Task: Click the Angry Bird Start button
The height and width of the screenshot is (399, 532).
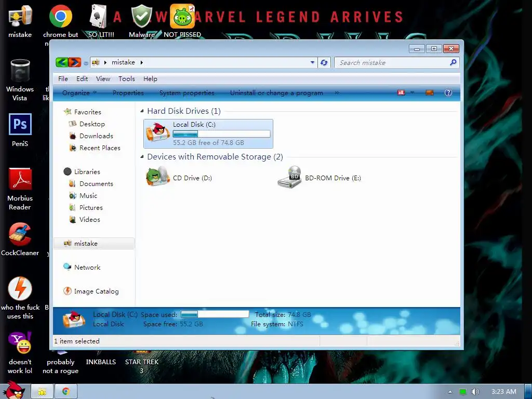Action: [14, 390]
